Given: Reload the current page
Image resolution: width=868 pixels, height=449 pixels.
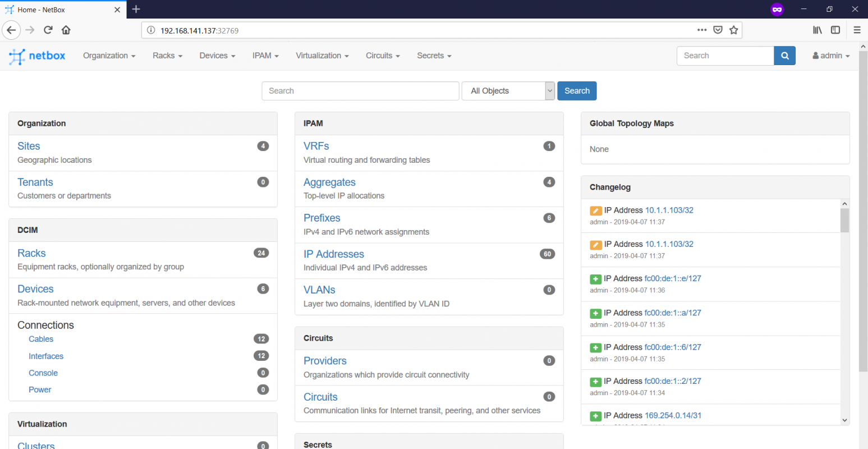Looking at the screenshot, I should (49, 30).
